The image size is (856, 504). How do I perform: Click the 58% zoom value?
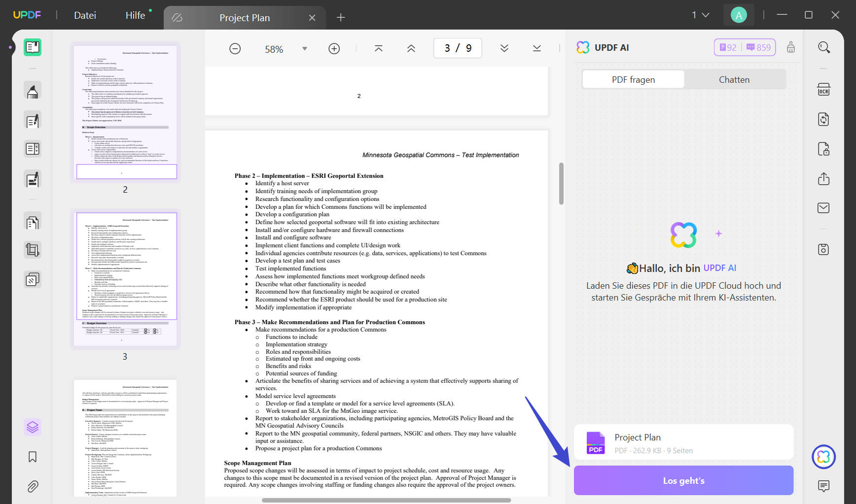[x=274, y=49]
